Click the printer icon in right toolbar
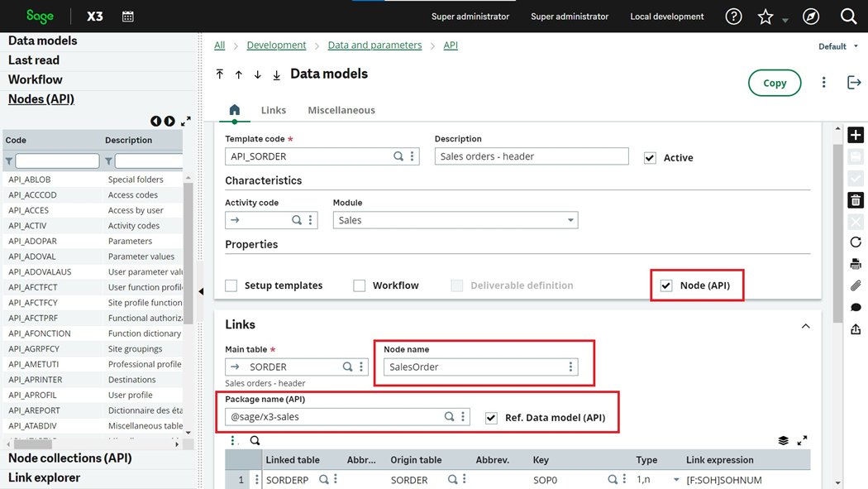 click(856, 264)
